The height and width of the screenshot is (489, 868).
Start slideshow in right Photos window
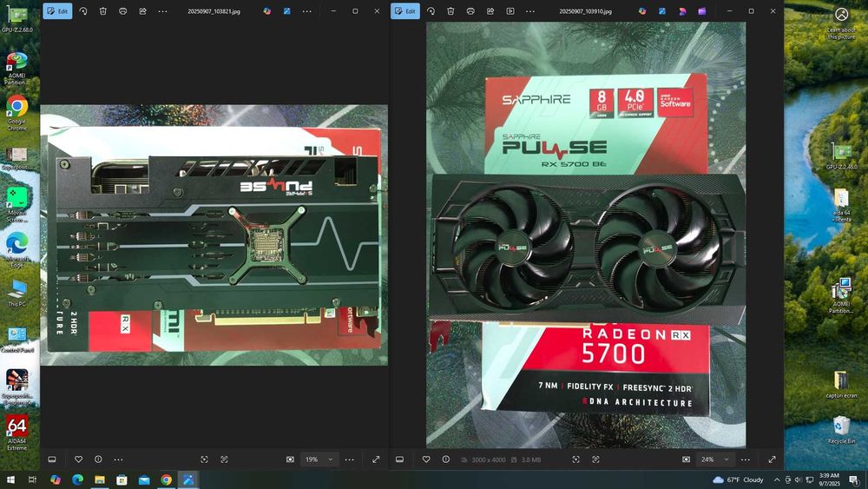pyautogui.click(x=510, y=11)
